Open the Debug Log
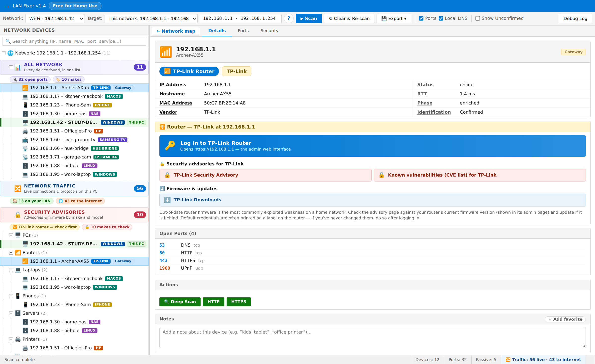This screenshot has height=364, width=595. [x=575, y=19]
